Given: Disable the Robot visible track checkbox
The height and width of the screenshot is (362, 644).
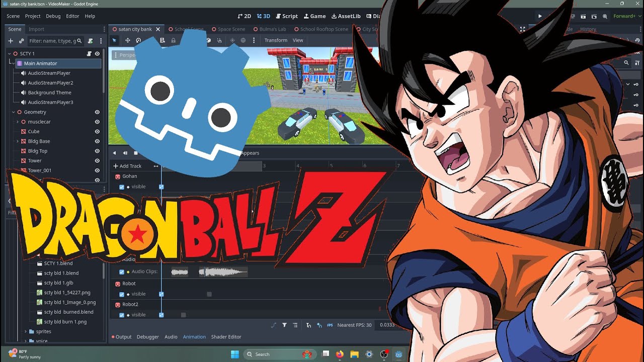Looking at the screenshot, I should click(122, 294).
